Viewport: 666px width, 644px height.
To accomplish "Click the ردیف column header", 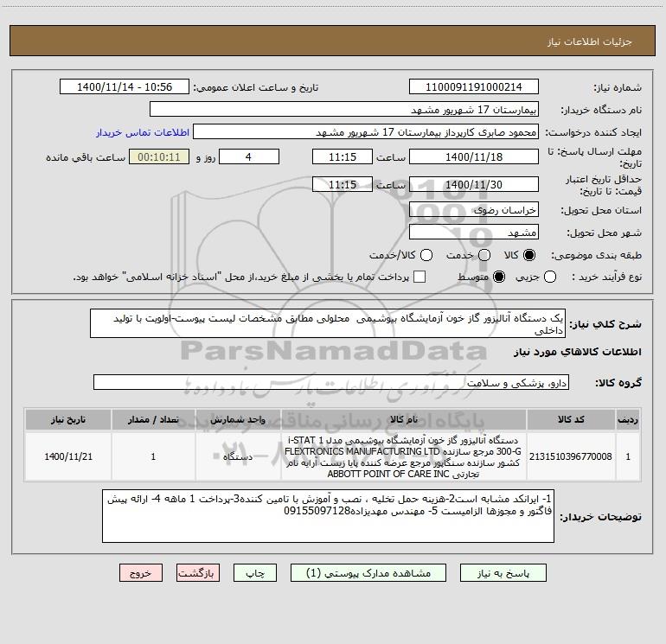I will [x=628, y=419].
